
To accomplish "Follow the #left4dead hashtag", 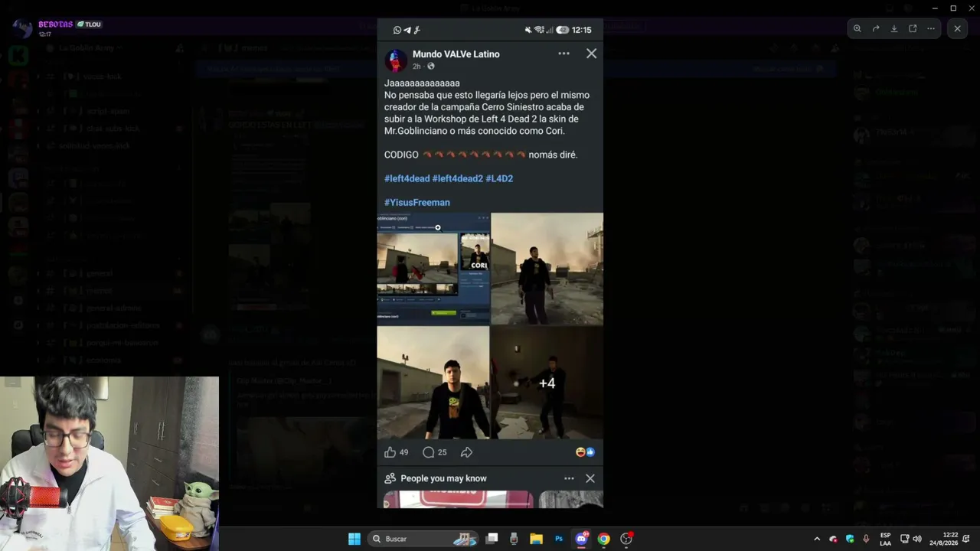I will [407, 179].
